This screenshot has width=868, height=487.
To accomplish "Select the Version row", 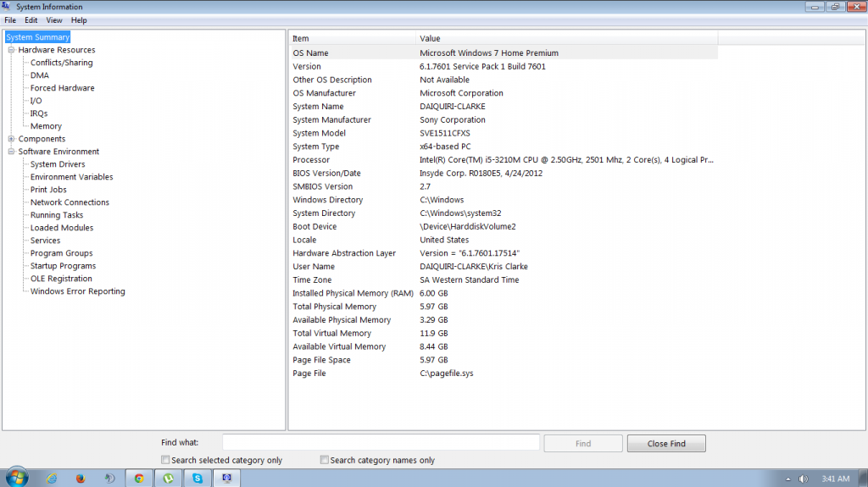I will click(x=504, y=66).
